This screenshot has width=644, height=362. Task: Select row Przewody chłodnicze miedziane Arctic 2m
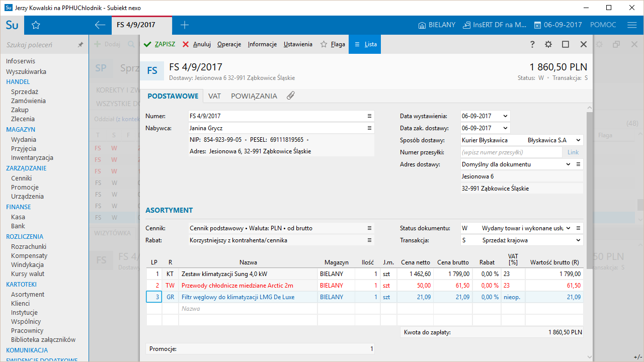tap(365, 286)
